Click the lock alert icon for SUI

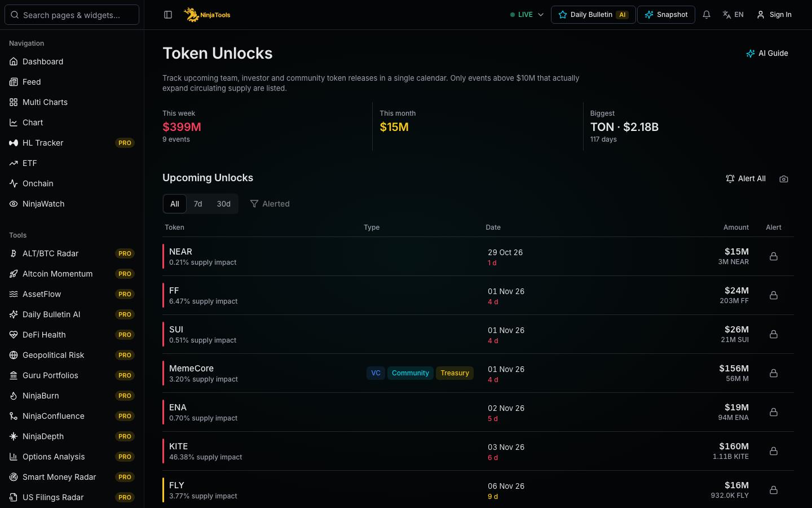[x=774, y=334]
